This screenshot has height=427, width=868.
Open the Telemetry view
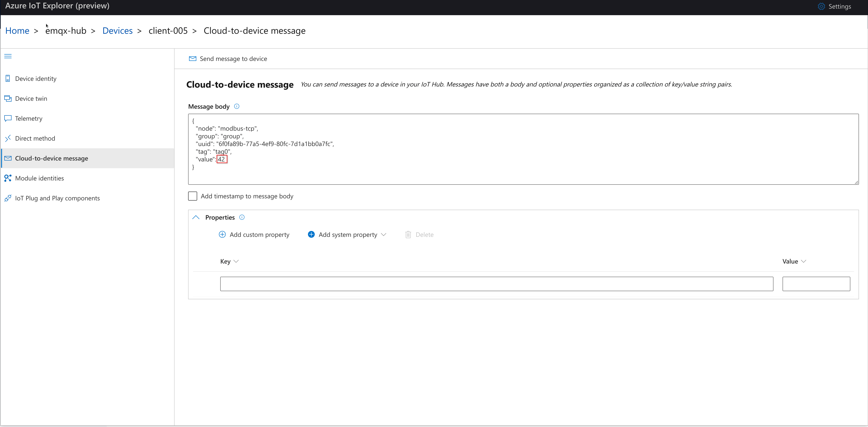point(29,118)
